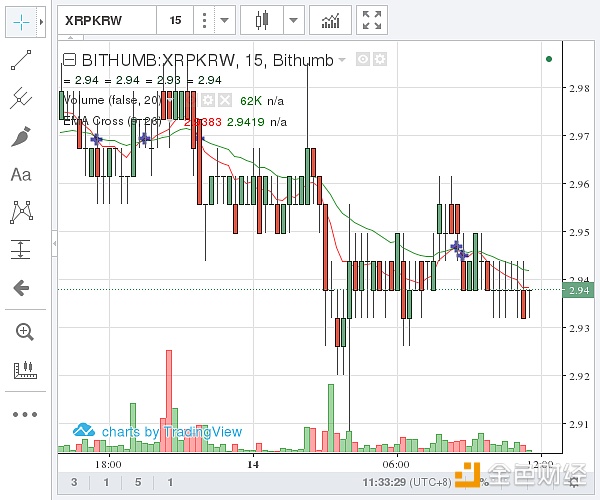Click the 15 minute interval button
Image resolution: width=600 pixels, height=500 pixels.
[x=175, y=20]
